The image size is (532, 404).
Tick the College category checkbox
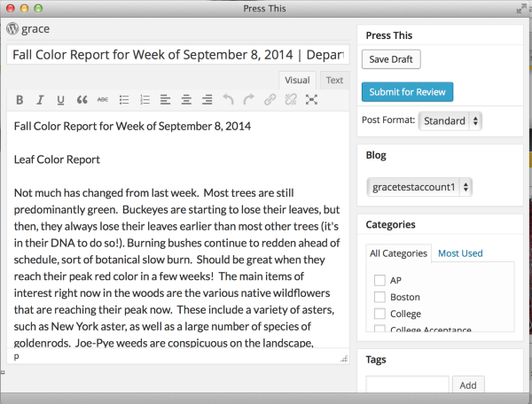379,314
